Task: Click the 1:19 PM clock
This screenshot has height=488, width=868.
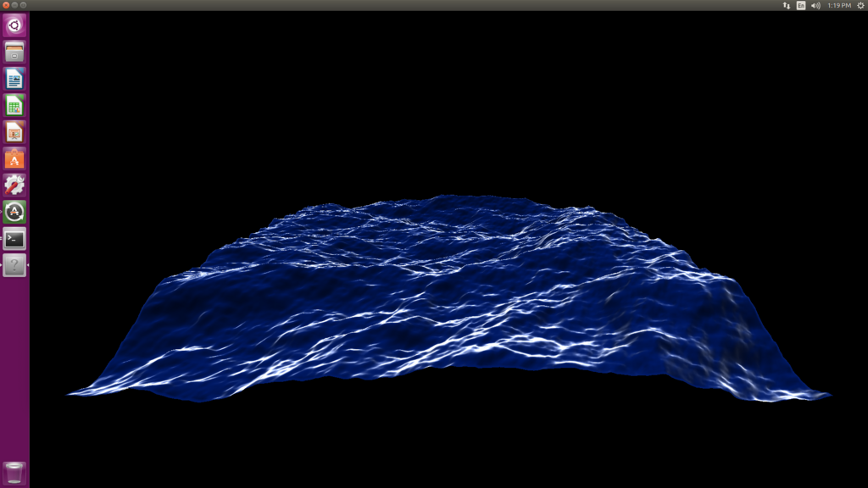Action: click(x=839, y=6)
